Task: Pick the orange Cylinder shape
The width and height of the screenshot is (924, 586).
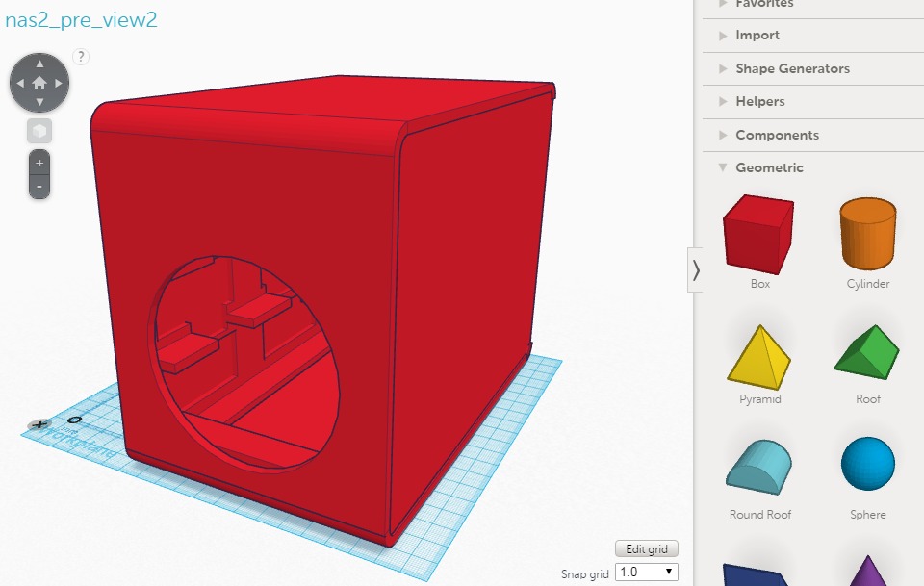Action: pos(867,234)
